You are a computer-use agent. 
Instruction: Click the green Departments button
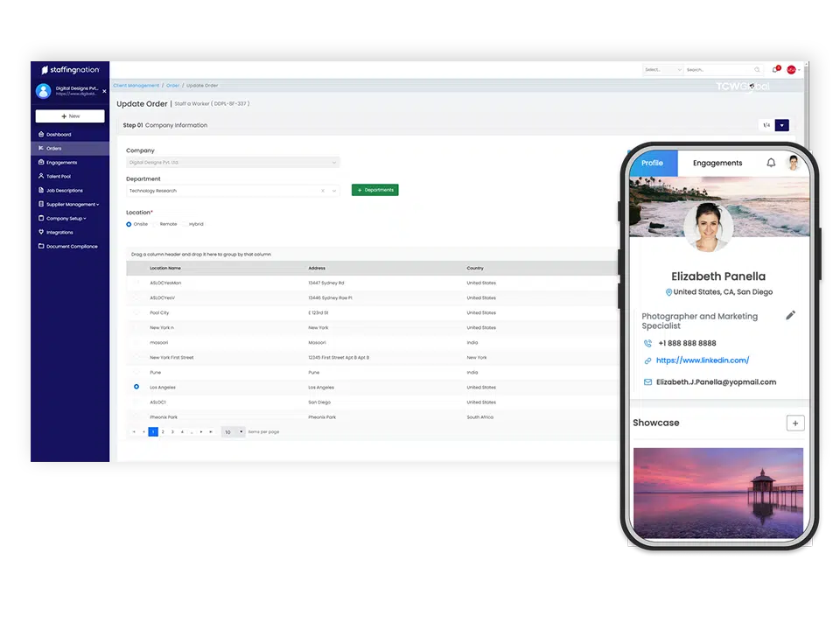tap(374, 190)
